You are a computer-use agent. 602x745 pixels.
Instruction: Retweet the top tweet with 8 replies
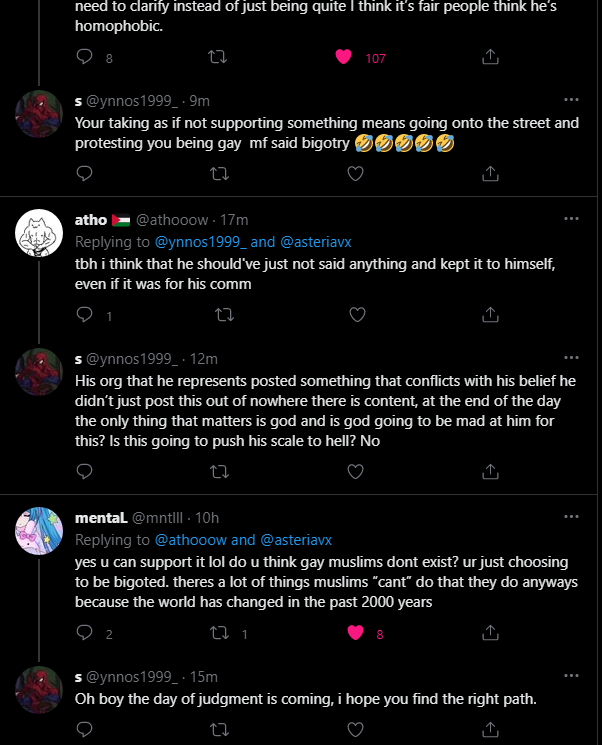click(215, 58)
